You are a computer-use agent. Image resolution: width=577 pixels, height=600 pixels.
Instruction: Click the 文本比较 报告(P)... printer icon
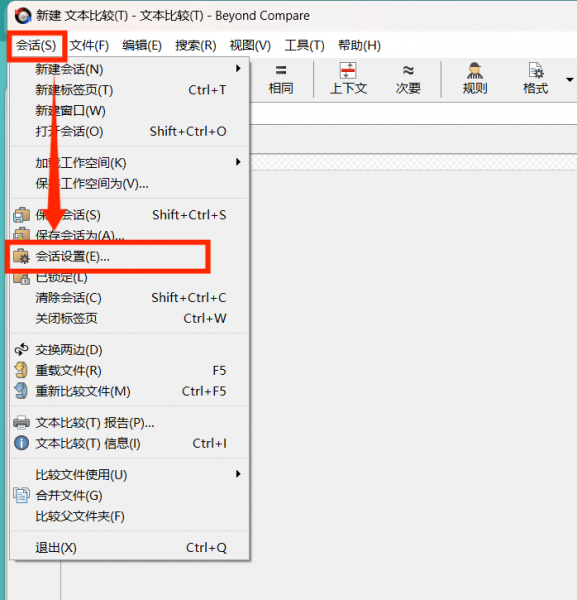21,422
